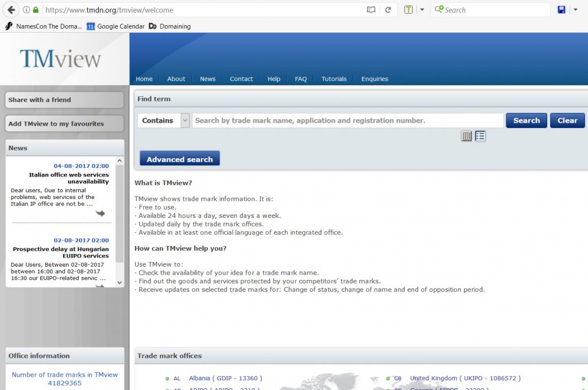This screenshot has width=588, height=390.
Task: Click the green T extension icon
Action: 408,10
